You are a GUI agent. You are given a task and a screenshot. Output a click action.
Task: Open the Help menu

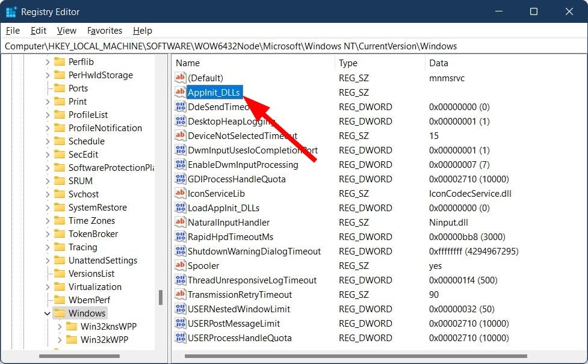coord(143,30)
